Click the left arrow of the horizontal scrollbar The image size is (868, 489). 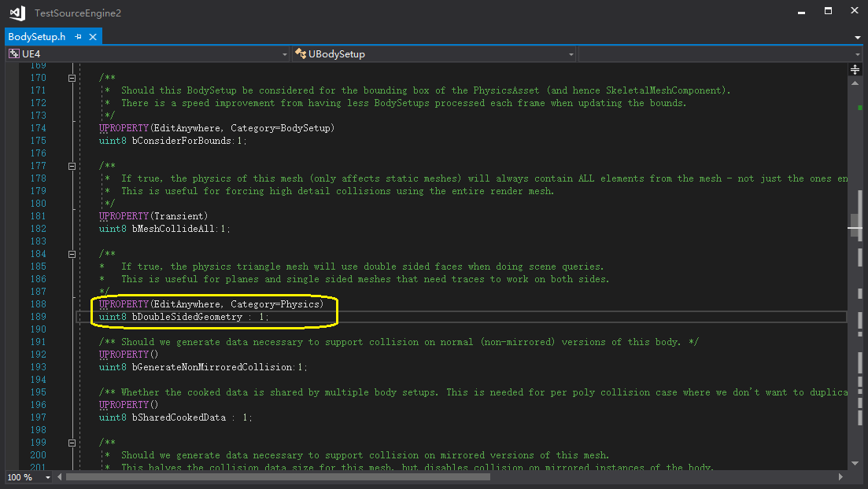(x=58, y=476)
